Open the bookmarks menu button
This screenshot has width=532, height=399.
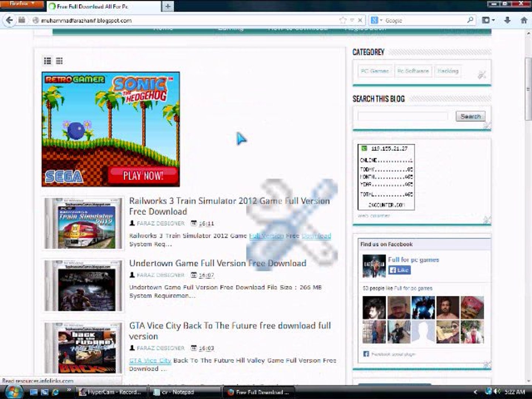(488, 20)
